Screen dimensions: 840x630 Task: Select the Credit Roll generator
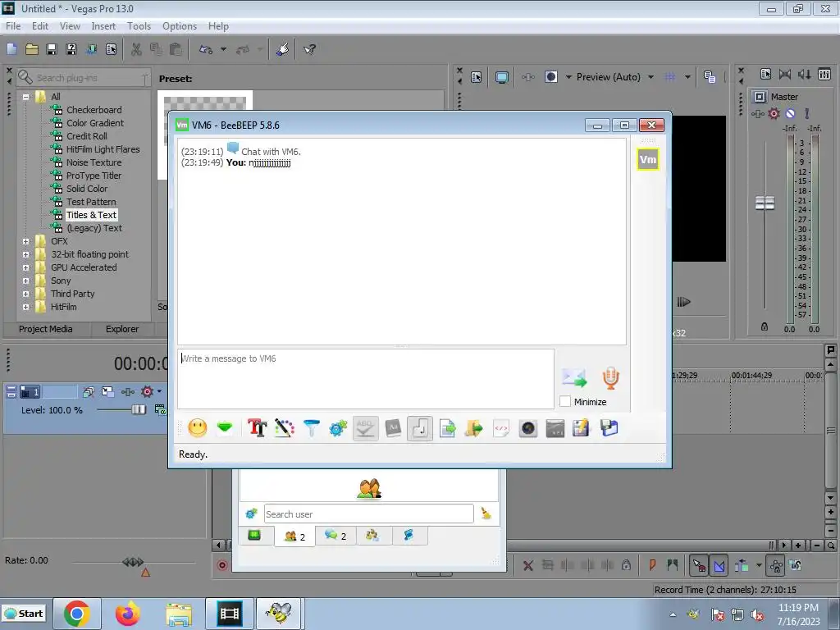coord(86,136)
